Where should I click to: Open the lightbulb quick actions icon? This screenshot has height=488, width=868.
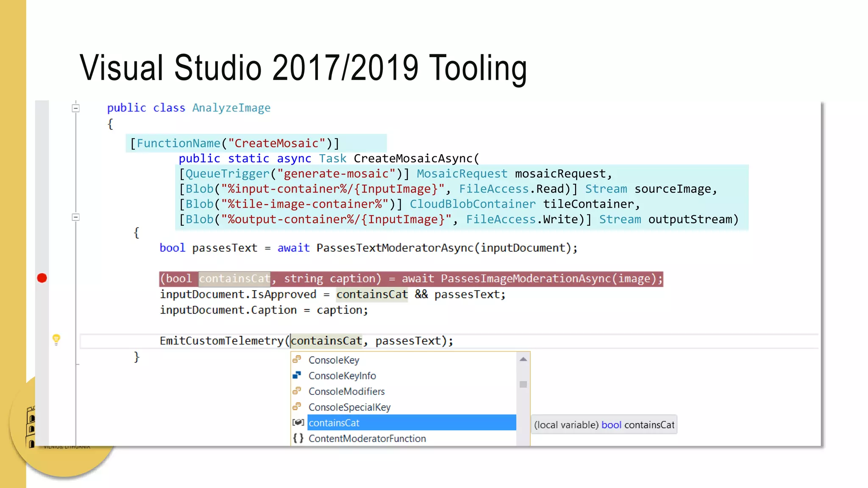coord(56,339)
